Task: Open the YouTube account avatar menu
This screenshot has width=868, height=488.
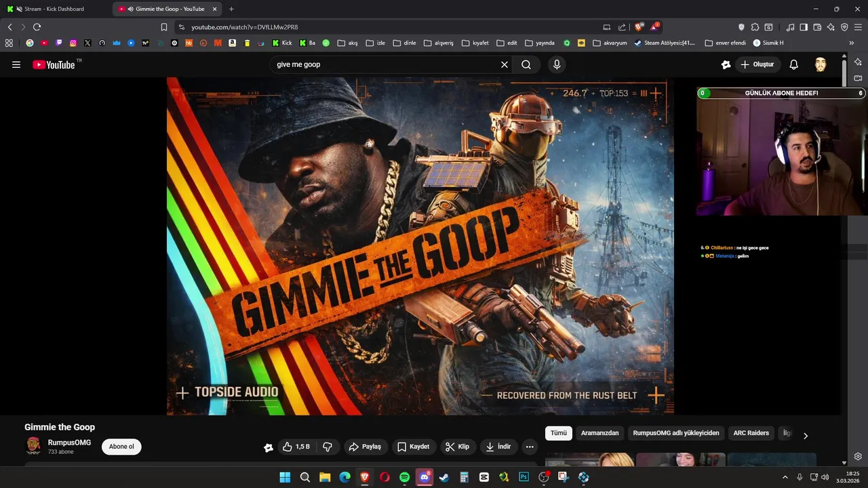Action: tap(821, 64)
